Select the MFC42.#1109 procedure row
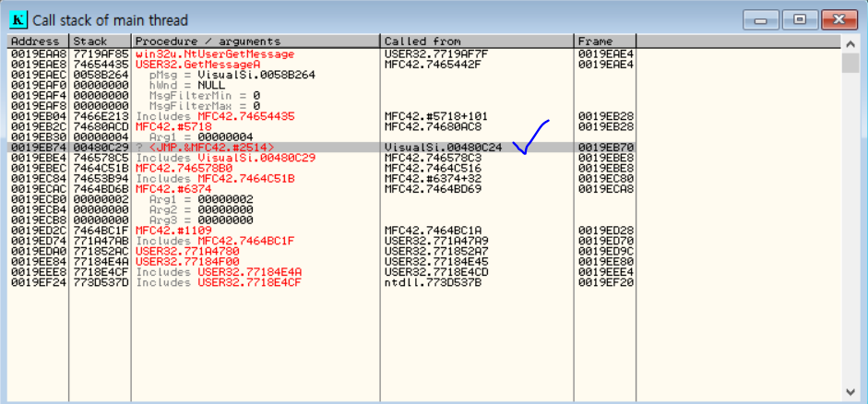868x404 pixels. pos(424,230)
